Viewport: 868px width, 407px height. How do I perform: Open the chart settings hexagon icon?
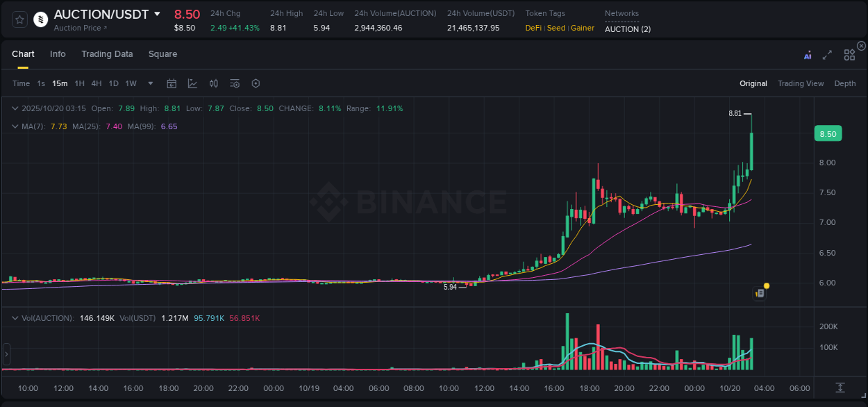(256, 83)
